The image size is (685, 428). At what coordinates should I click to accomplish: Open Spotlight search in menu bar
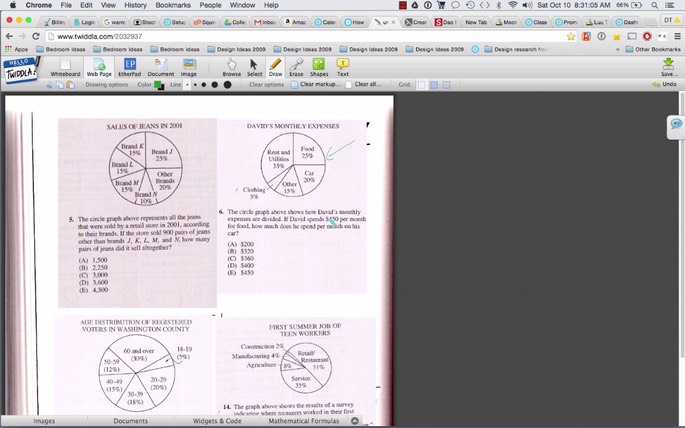654,5
